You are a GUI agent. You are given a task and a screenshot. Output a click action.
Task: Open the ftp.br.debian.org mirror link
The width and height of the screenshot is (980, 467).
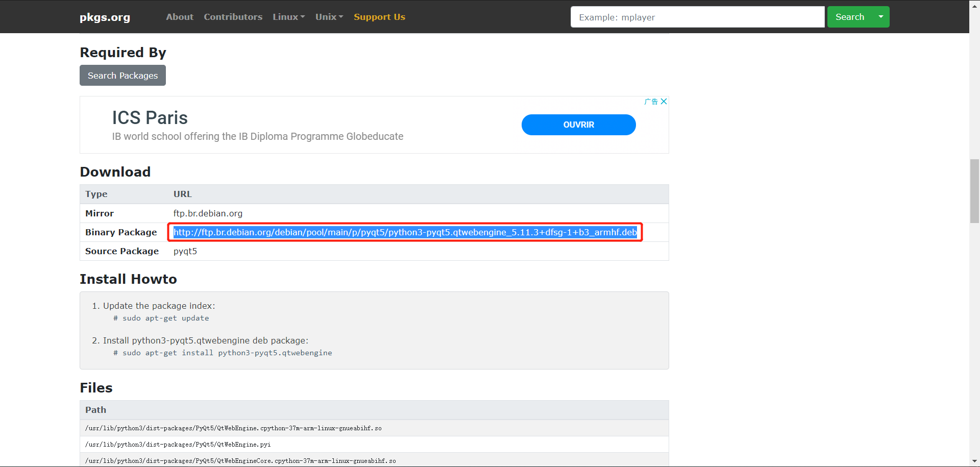point(207,213)
